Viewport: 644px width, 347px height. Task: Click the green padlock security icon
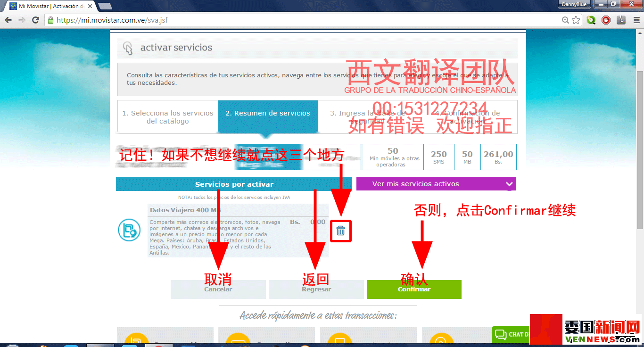(x=50, y=20)
